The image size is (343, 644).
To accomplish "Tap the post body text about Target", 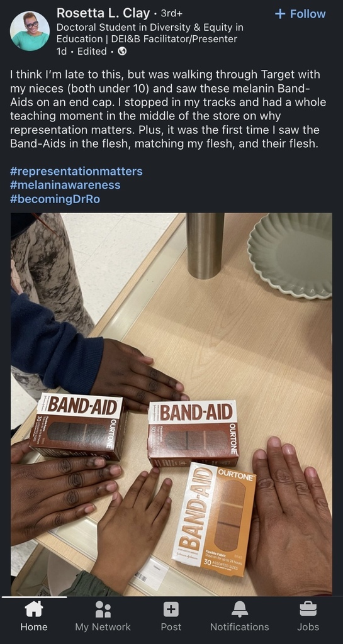I will (x=168, y=109).
